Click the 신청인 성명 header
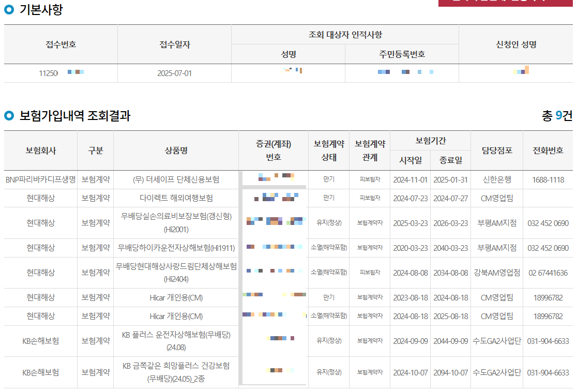 [x=516, y=44]
